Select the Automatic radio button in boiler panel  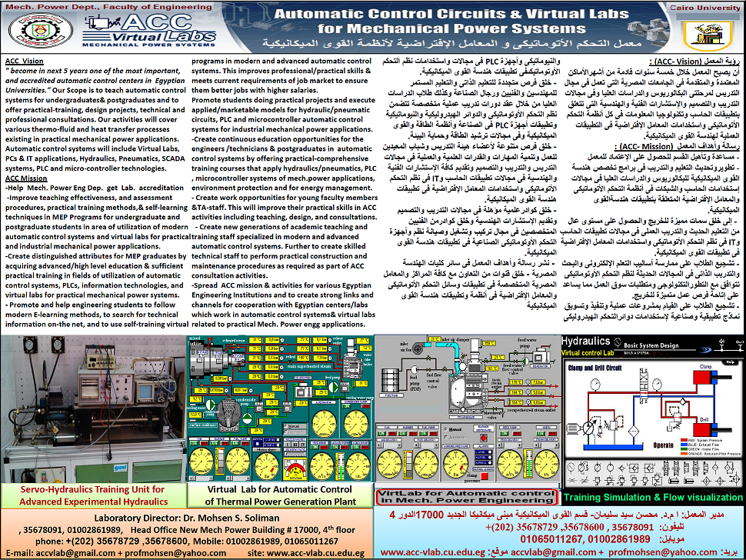point(445,436)
